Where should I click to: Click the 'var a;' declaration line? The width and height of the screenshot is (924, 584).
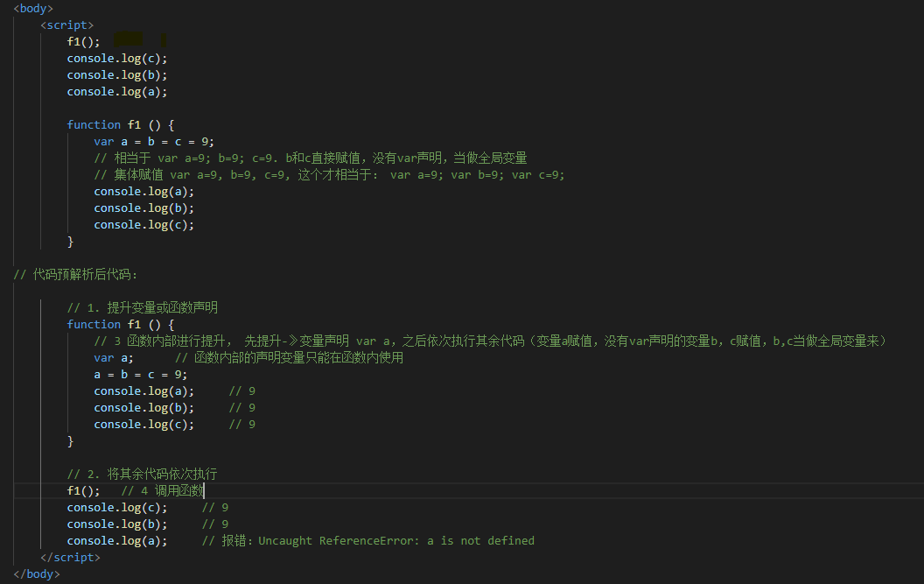(114, 357)
